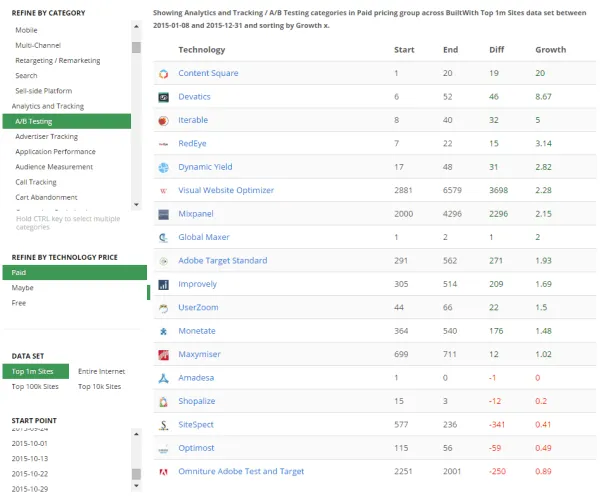
Task: Select the Free technology price filter
Action: (x=19, y=303)
